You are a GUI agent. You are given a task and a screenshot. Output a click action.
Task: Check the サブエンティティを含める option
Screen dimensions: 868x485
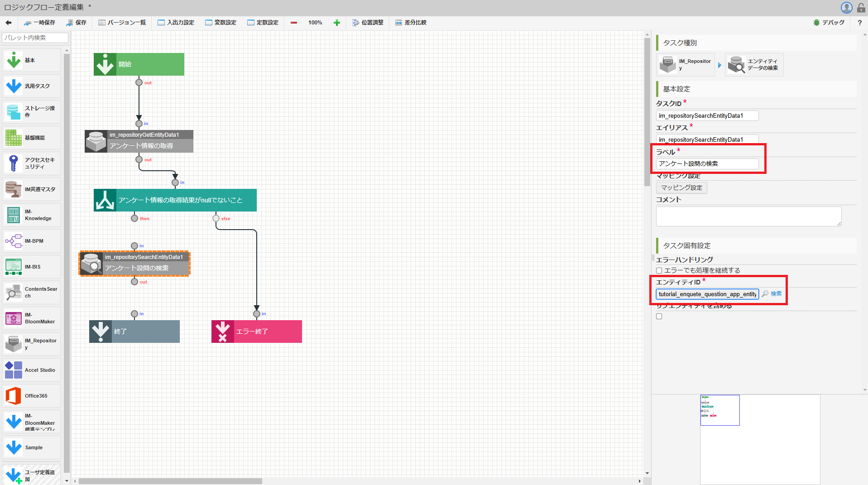click(659, 316)
